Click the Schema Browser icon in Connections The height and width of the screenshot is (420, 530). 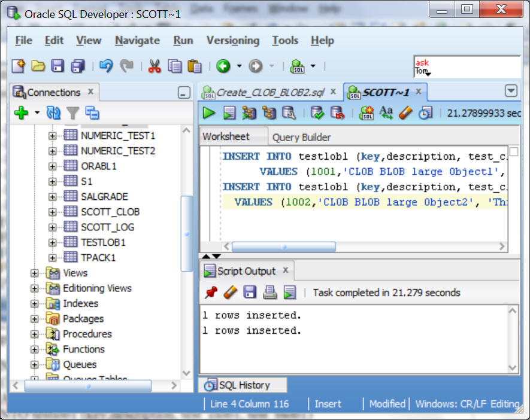click(x=92, y=112)
